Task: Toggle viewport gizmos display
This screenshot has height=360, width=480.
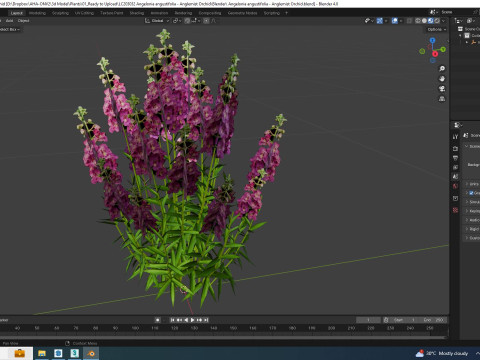Action: pos(380,21)
